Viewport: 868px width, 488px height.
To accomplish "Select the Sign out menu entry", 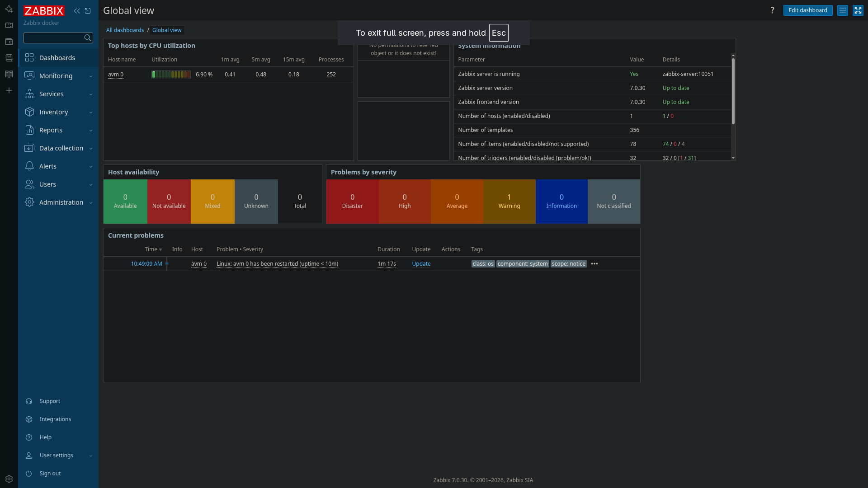I will 50,474.
